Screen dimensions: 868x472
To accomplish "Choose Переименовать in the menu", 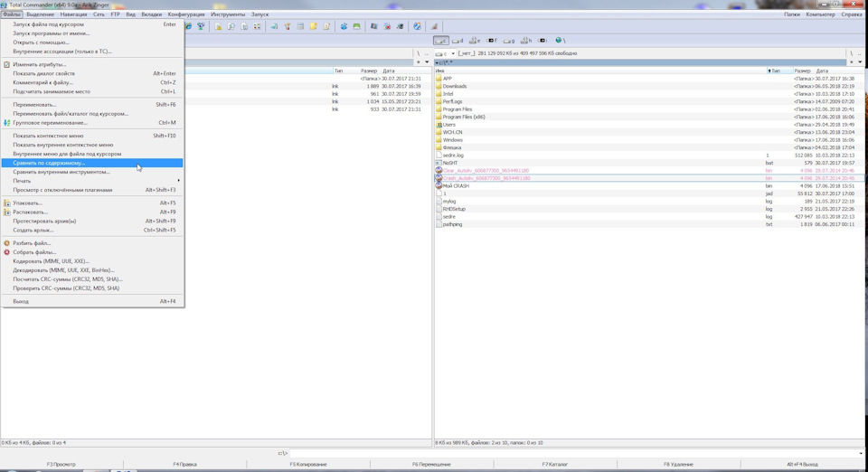I will tap(92, 105).
